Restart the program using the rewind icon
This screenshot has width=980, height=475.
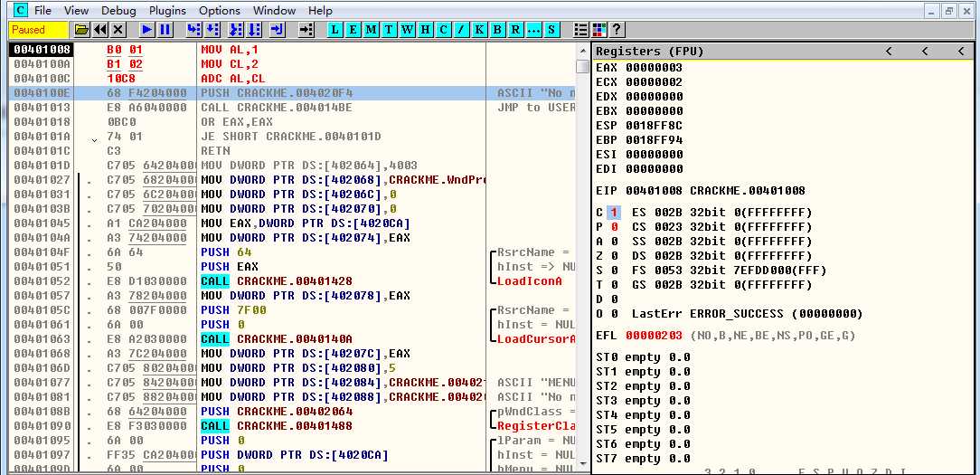tap(99, 30)
